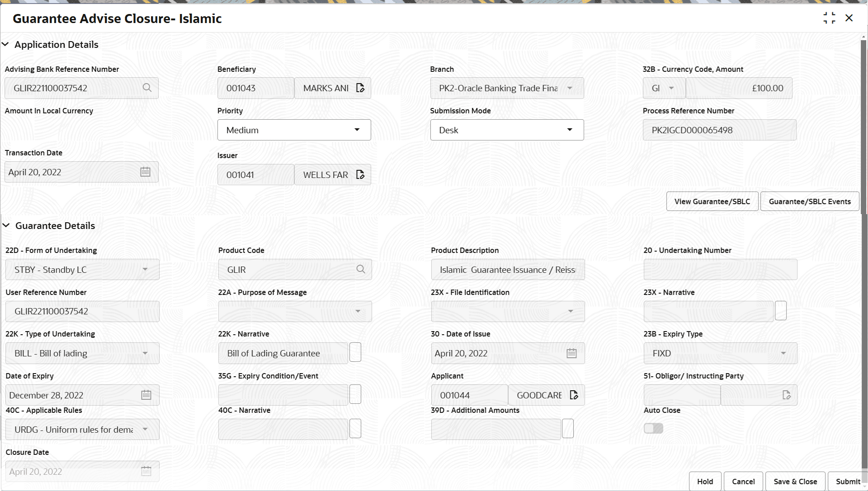Screen dimensions: 868x491
Task: Open the Date of Expiry calendar icon
Action: (x=146, y=395)
